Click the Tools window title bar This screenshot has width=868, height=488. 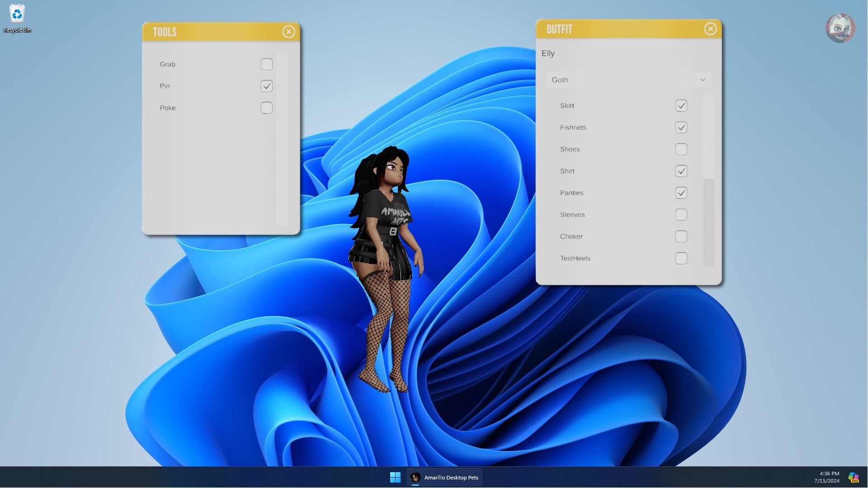(203, 32)
